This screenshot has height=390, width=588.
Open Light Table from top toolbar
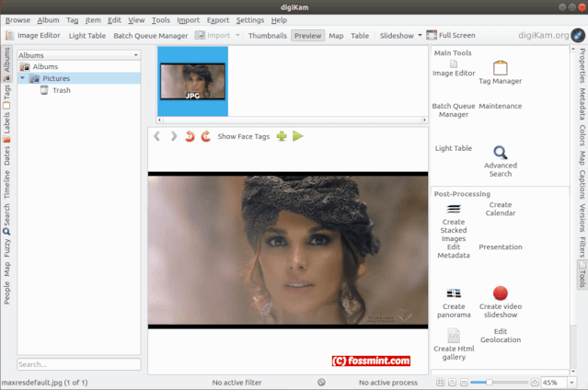click(87, 35)
